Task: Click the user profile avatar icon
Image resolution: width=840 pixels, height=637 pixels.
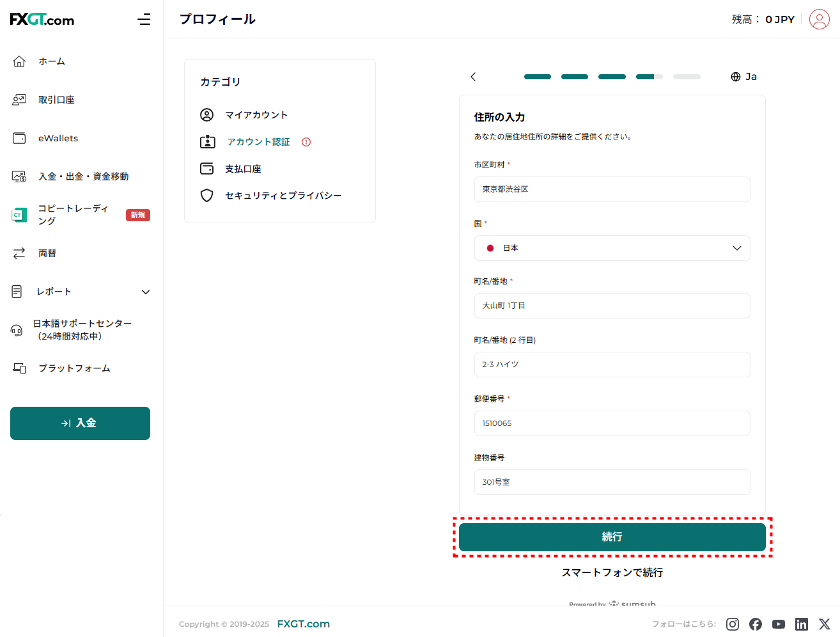Action: point(819,19)
